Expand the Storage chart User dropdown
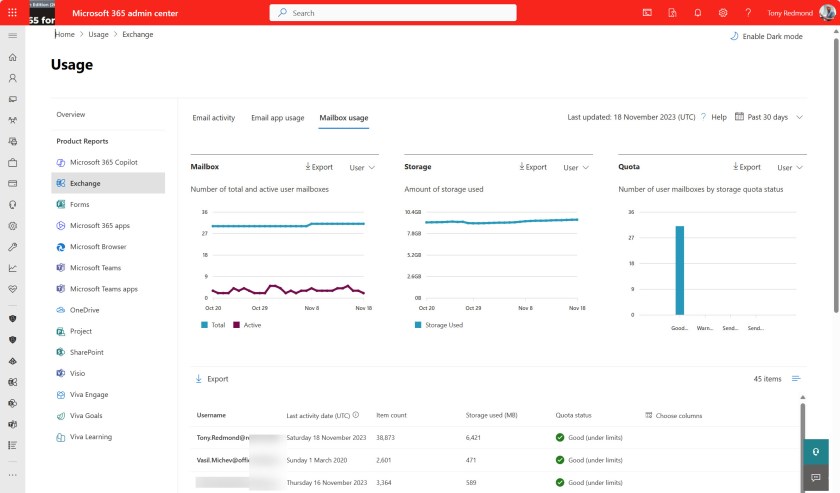 coord(576,168)
